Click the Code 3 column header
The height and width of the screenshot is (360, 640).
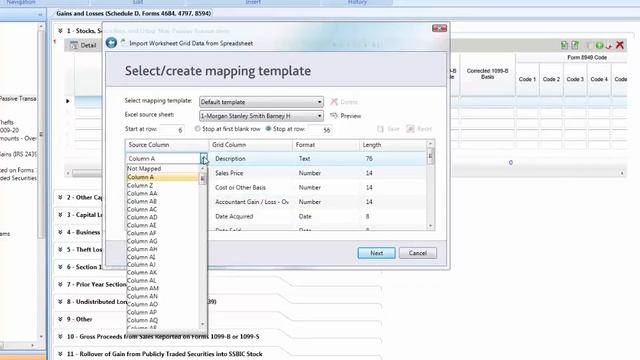(x=575, y=79)
